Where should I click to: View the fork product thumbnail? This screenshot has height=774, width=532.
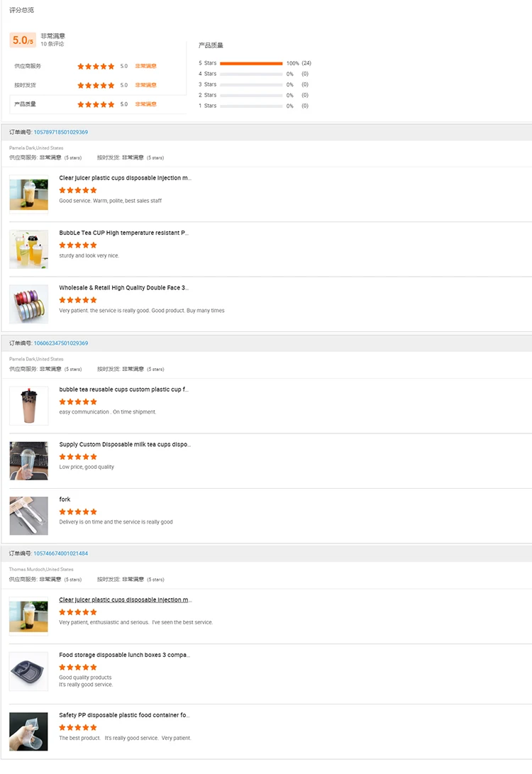29,516
